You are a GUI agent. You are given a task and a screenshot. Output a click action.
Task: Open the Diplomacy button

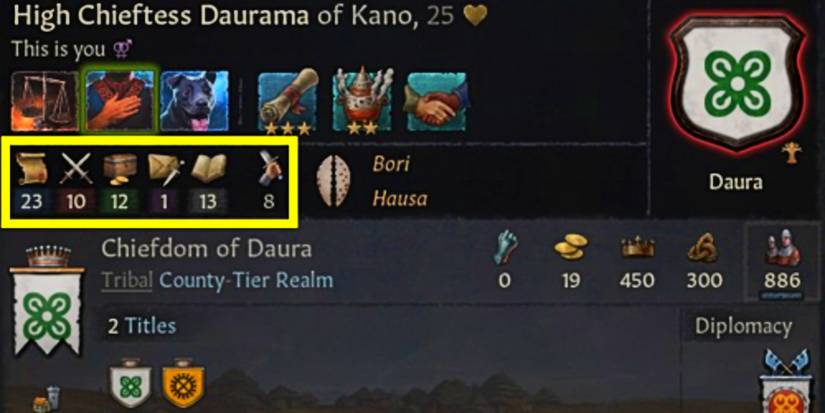pos(743,327)
